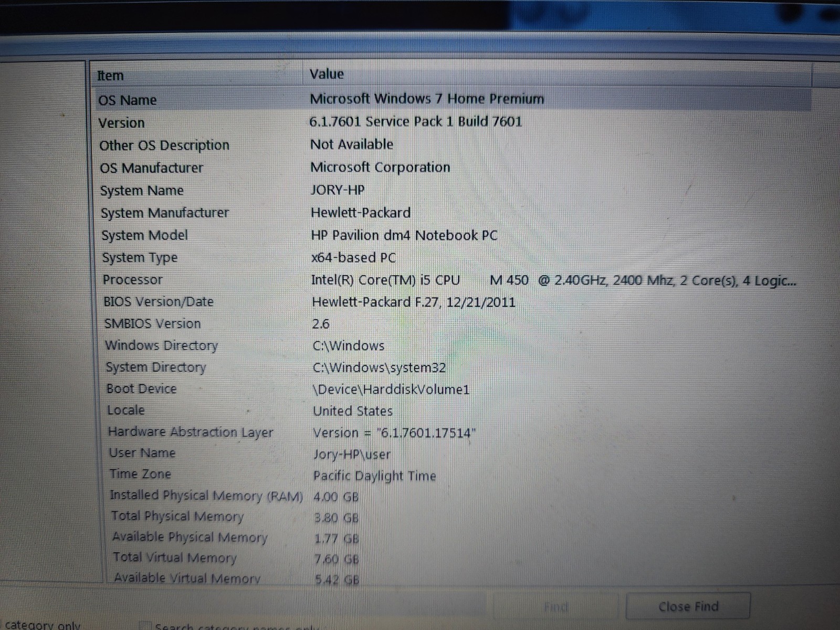Click the value C:\Windows\system32
The width and height of the screenshot is (840, 630).
coord(379,367)
